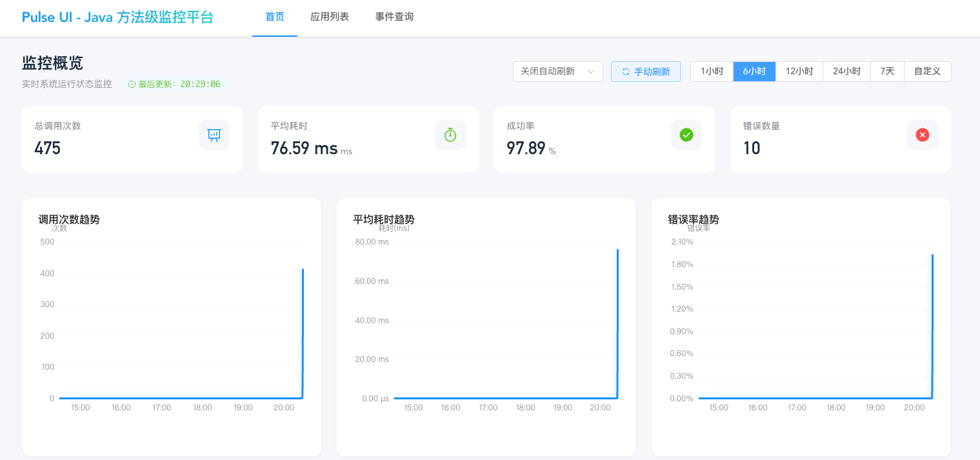The image size is (980, 460).
Task: Click the 80.00 ms y-axis label
Action: coord(372,242)
